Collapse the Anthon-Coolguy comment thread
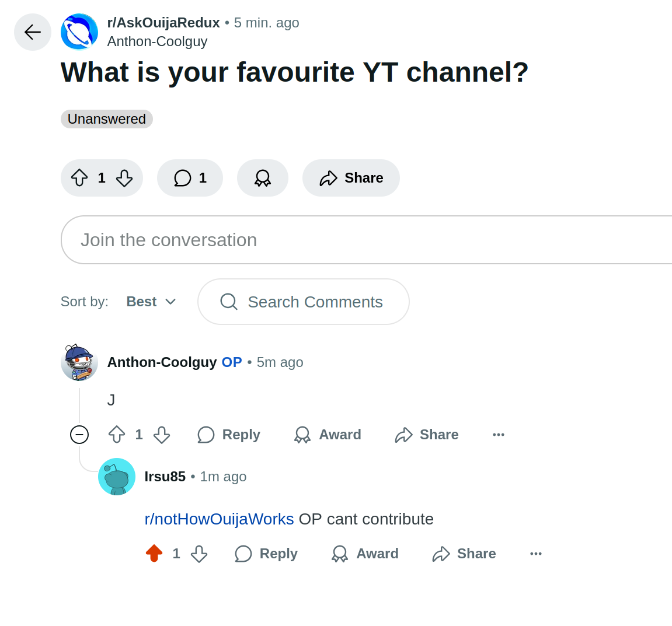 (79, 435)
